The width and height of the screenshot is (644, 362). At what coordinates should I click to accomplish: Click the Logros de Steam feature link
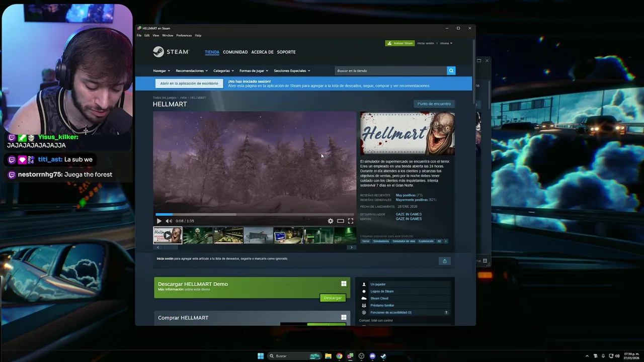382,291
